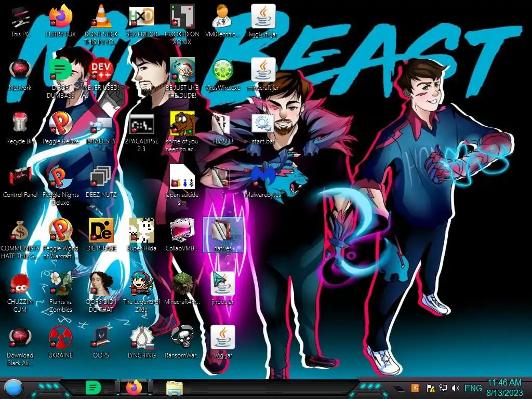Select the LYNCHING noose icon
The image size is (532, 399).
pyautogui.click(x=141, y=343)
